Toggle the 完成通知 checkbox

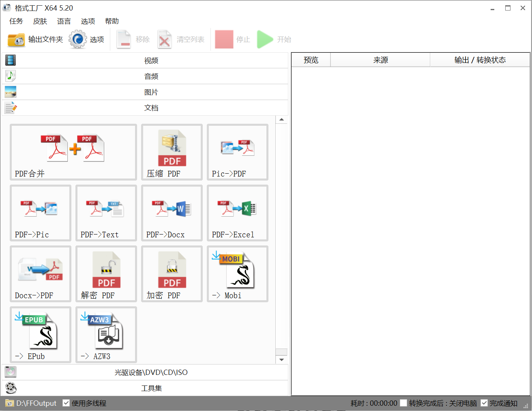click(x=484, y=403)
